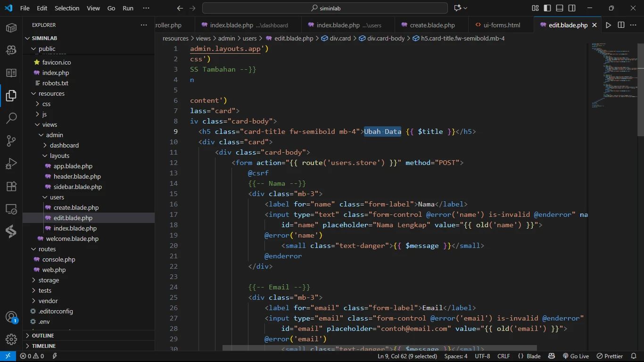Open the Remote Explorer view
The height and width of the screenshot is (362, 644).
[x=11, y=209]
